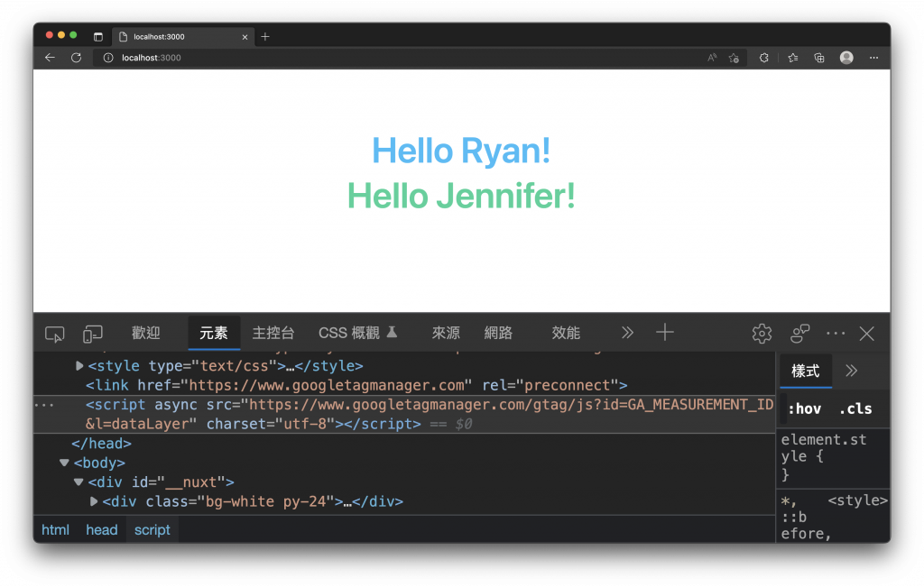Click the Hello Ryan! heading
The height and width of the screenshot is (587, 924).
coord(461,151)
